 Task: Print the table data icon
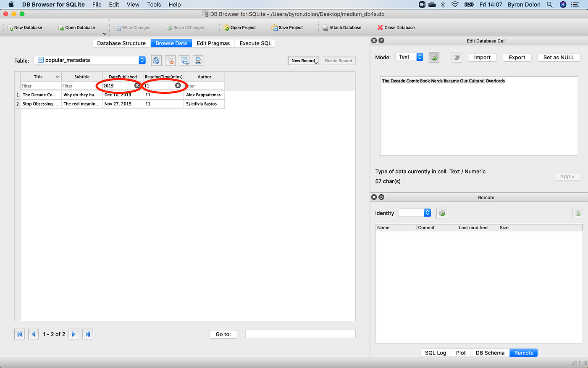[198, 61]
